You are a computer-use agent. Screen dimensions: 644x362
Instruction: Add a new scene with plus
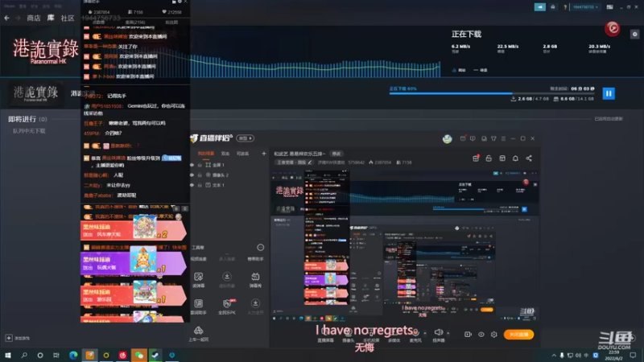pos(264,154)
